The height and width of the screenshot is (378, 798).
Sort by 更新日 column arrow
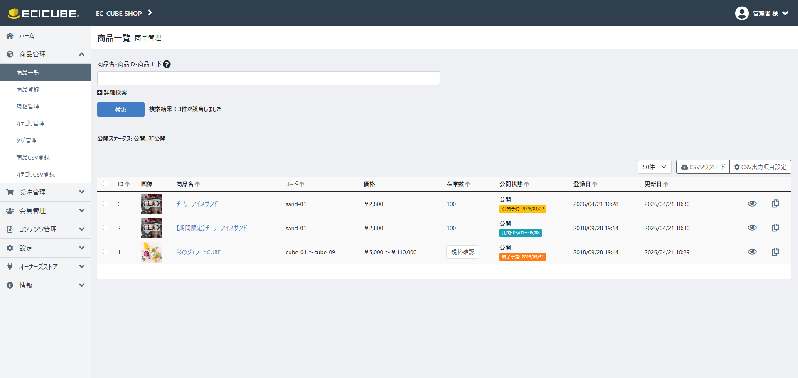666,184
